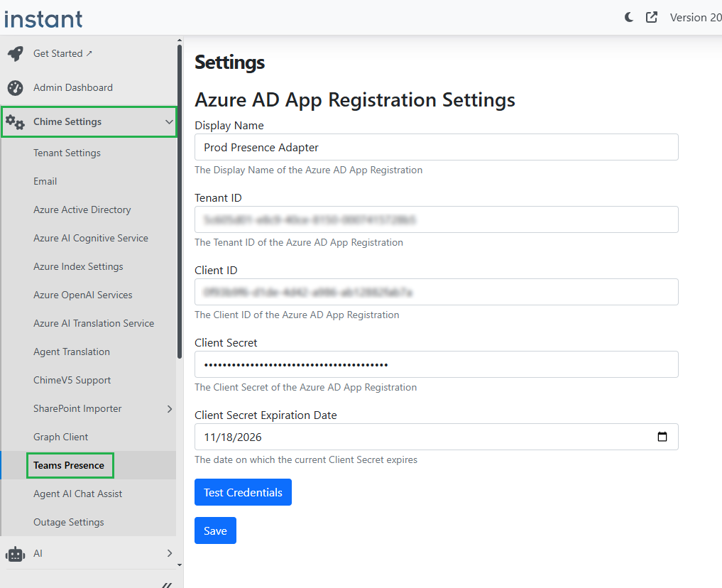Go to Graph Client settings
Screen dimensions: 722x588
(x=61, y=437)
